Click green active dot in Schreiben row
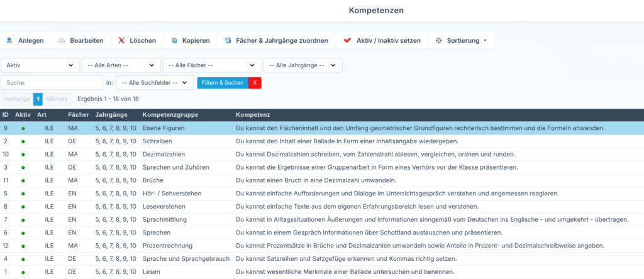Viewport: 644px width, 279px height. pyautogui.click(x=23, y=141)
